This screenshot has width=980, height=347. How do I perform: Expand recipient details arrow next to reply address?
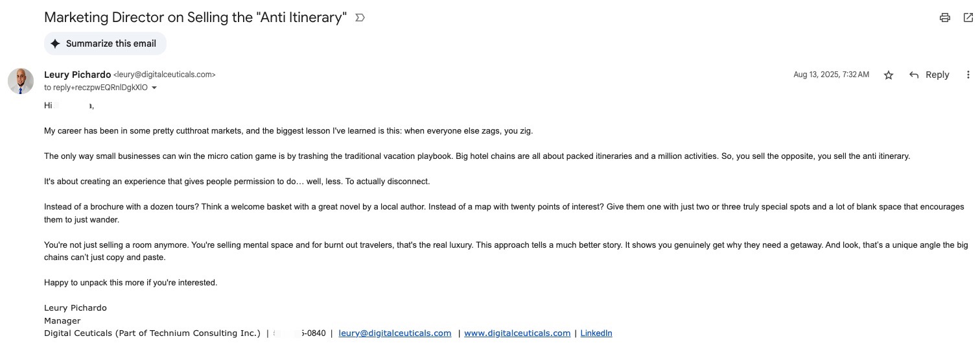(154, 88)
